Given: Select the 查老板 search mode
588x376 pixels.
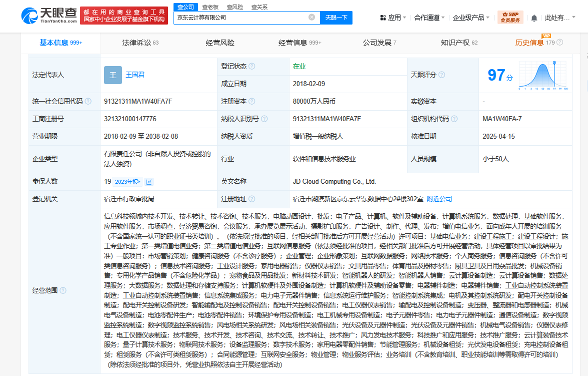Looking at the screenshot, I should [210, 7].
